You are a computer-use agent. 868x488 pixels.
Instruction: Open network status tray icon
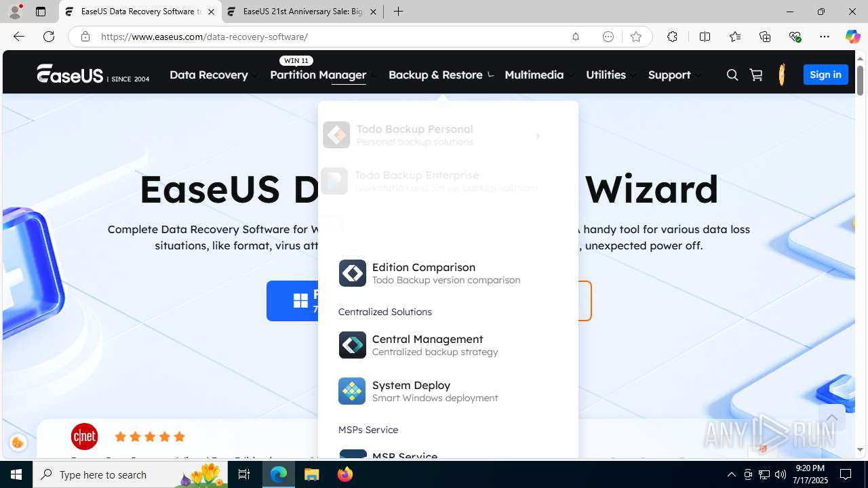[x=764, y=474]
